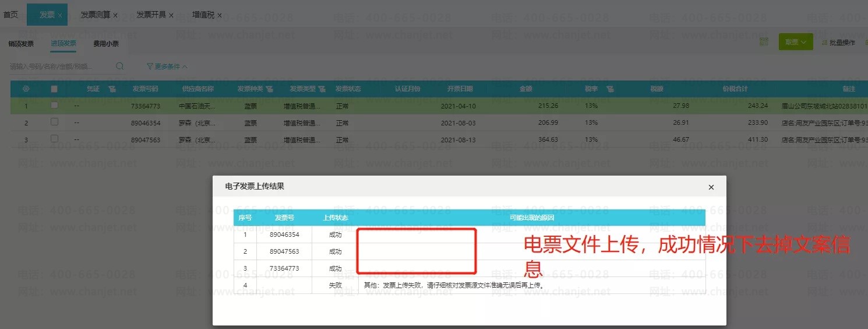
Task: Open table column settings gear icon
Action: coord(26,89)
